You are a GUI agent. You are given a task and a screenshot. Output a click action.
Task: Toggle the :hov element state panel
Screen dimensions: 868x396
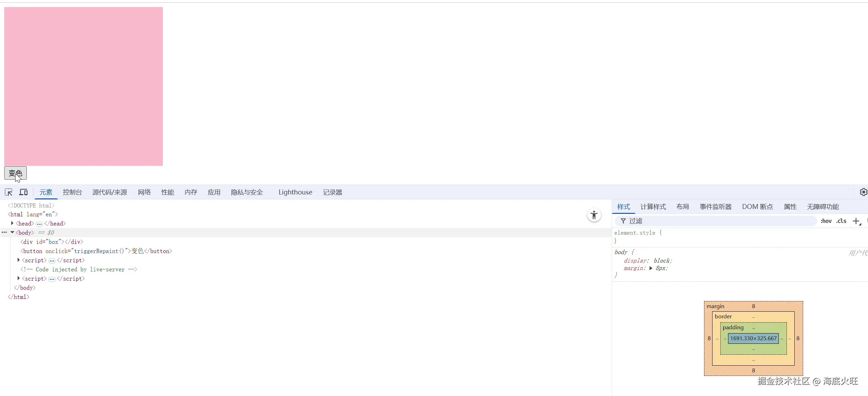[826, 221]
